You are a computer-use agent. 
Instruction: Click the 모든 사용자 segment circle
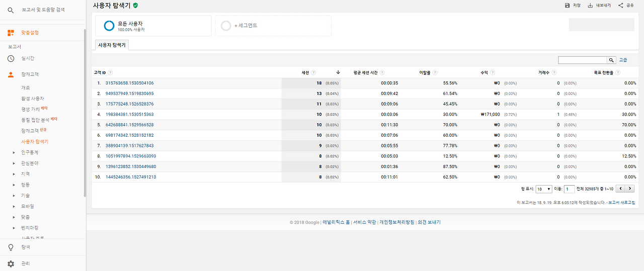pyautogui.click(x=109, y=26)
